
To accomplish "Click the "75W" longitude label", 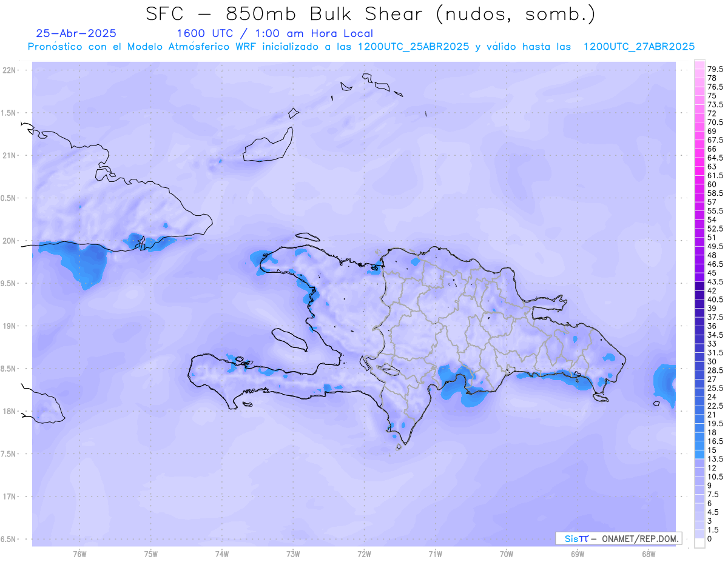I will [x=151, y=554].
